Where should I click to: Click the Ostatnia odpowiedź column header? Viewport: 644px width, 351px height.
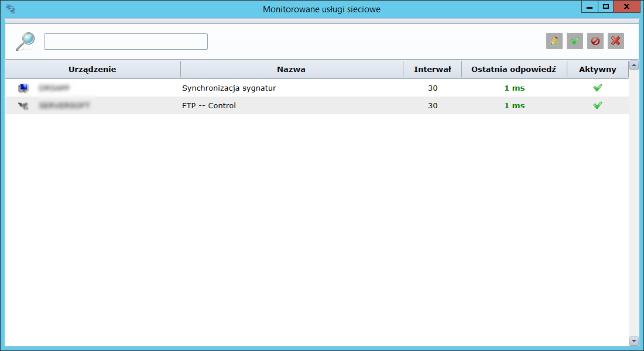[513, 69]
